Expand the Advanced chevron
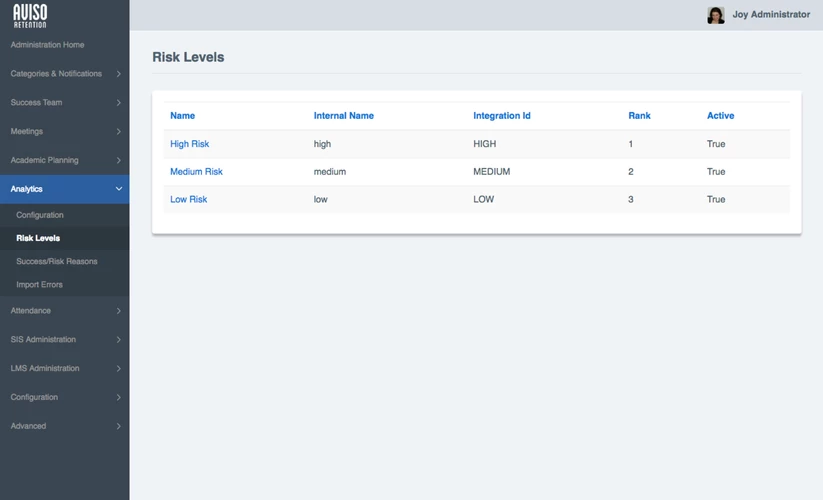Image resolution: width=823 pixels, height=500 pixels. [119, 427]
